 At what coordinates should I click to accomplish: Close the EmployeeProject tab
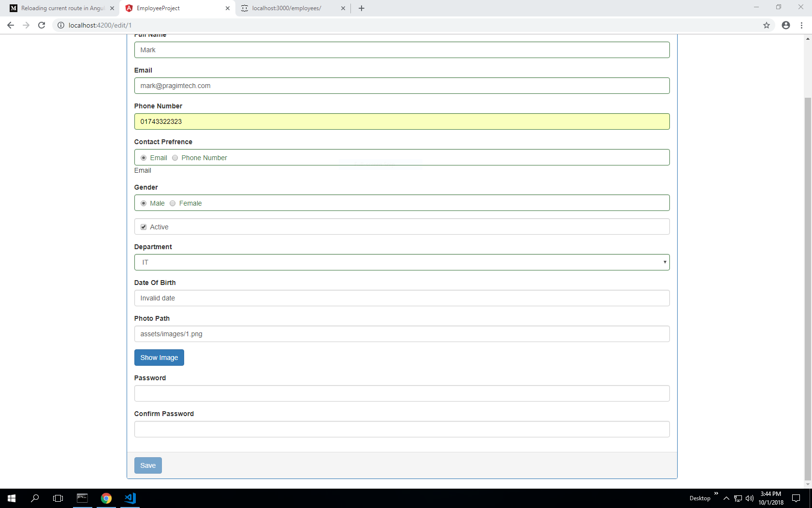[228, 8]
